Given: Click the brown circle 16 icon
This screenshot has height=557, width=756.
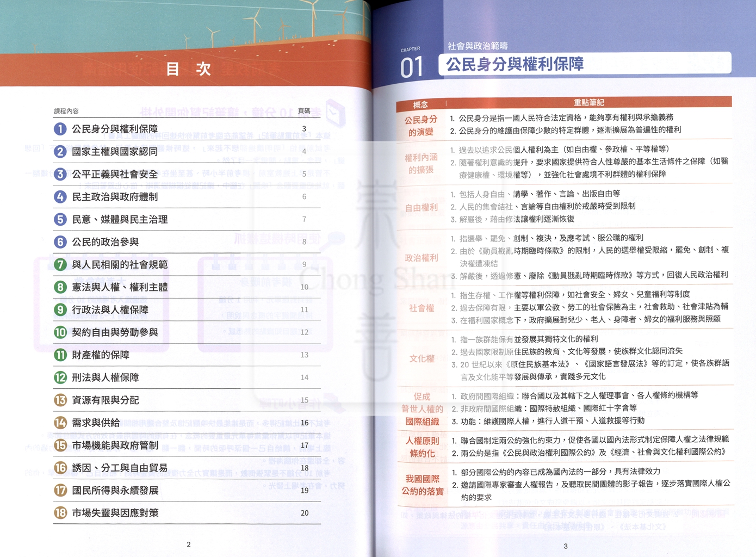Looking at the screenshot, I should tap(60, 468).
